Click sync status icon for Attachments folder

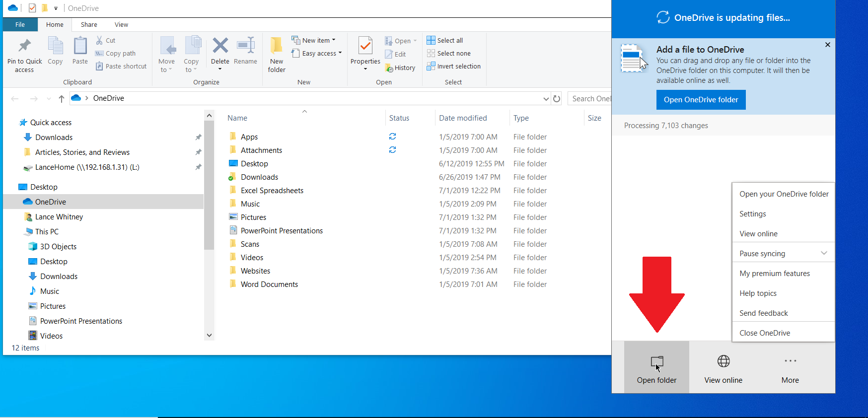point(392,149)
